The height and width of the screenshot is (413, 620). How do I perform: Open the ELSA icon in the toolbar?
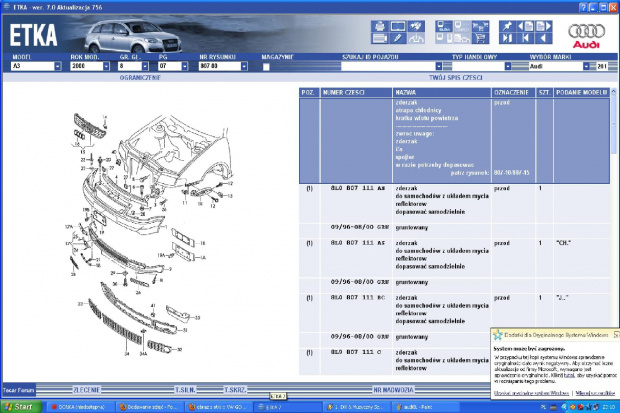tap(444, 26)
